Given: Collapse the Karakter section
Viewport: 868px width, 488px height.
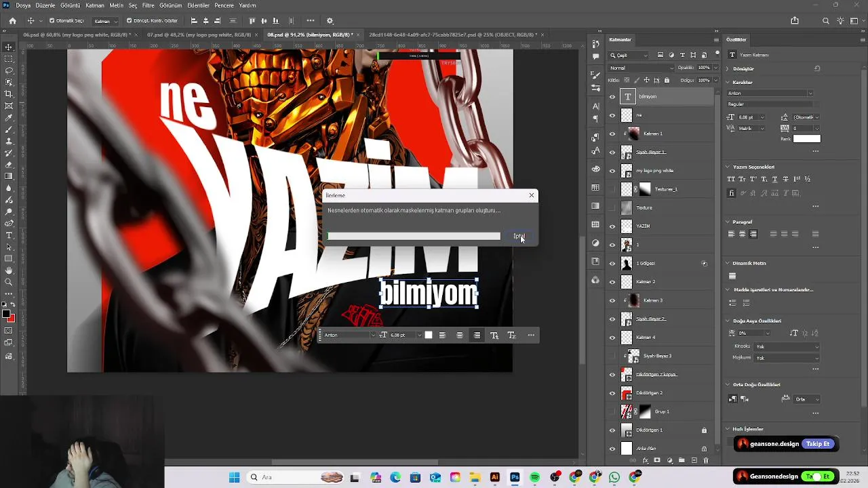Looking at the screenshot, I should [x=728, y=82].
